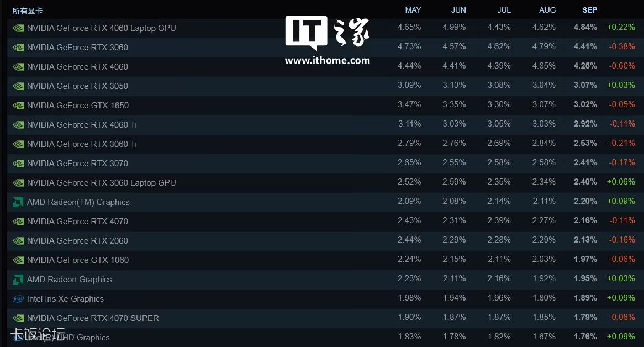Click the IT之家 watermark logo

(327, 33)
